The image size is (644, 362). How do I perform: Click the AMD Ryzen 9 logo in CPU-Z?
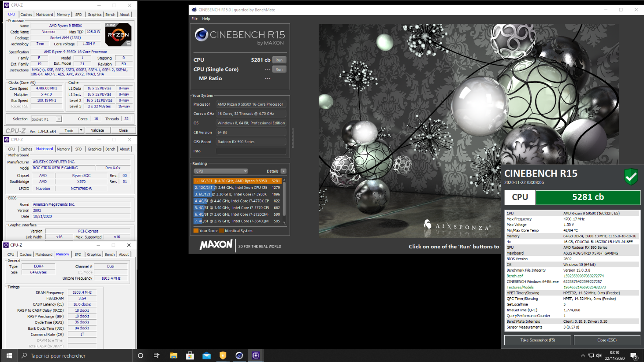(x=118, y=34)
